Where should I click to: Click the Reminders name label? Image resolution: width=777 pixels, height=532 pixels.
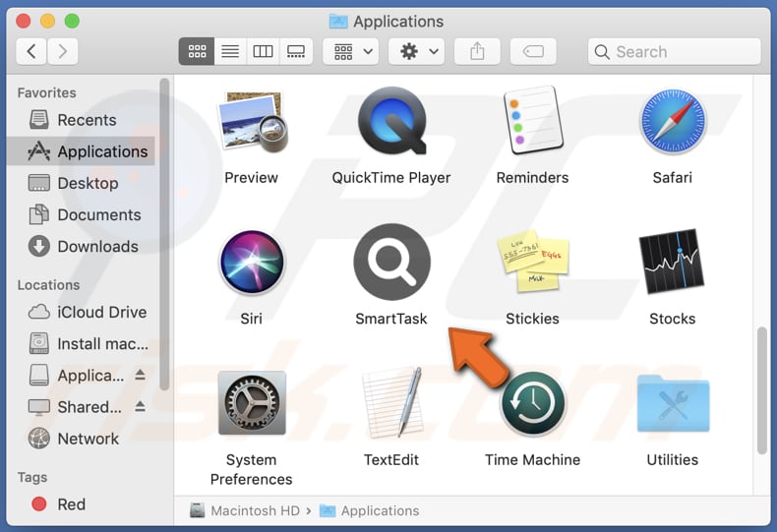(x=532, y=178)
